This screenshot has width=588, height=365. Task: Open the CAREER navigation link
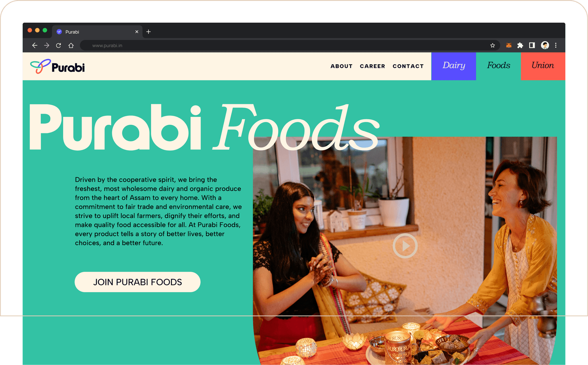tap(372, 66)
